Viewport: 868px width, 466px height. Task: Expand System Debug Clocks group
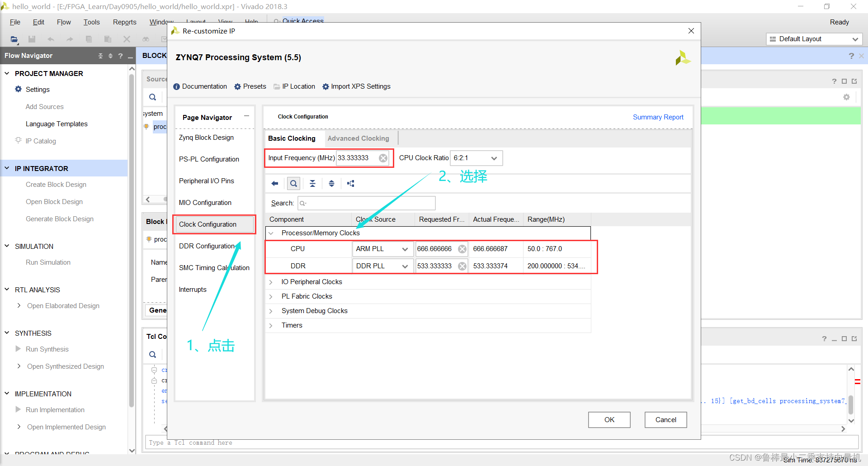coord(271,311)
